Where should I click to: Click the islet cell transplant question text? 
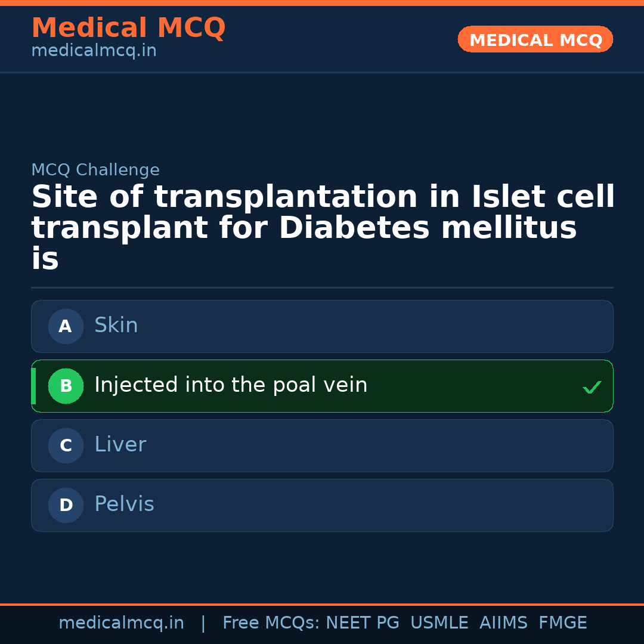pyautogui.click(x=322, y=228)
